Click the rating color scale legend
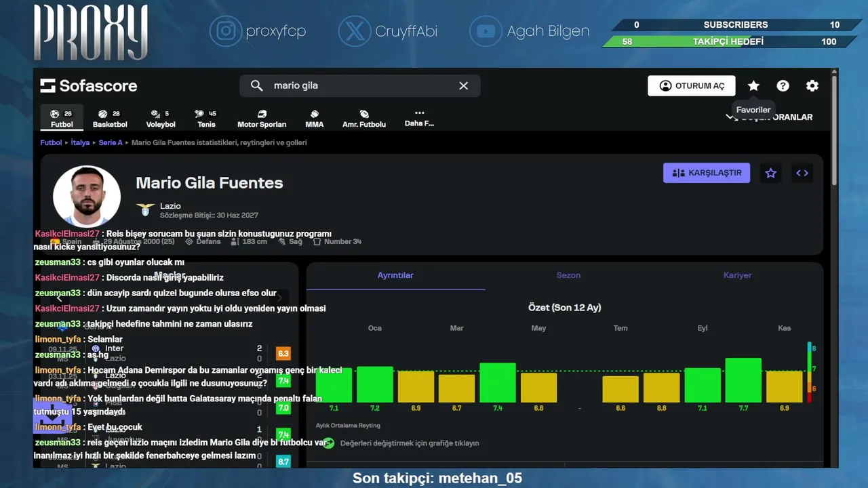 tap(810, 371)
